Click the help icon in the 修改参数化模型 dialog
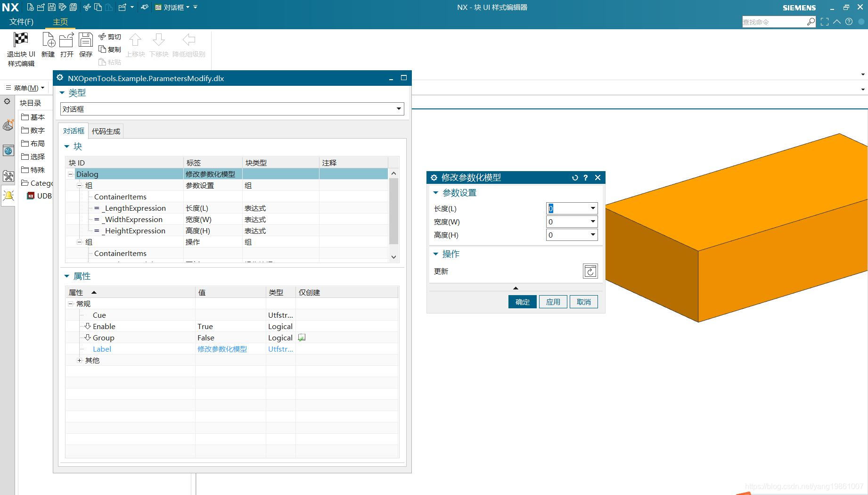This screenshot has width=868, height=495. pyautogui.click(x=586, y=178)
